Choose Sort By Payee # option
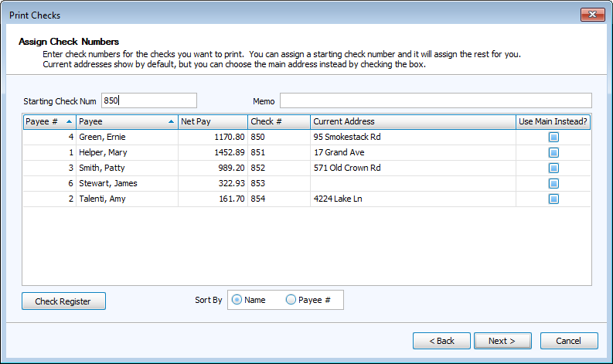Viewport: 613px width, 364px height. pyautogui.click(x=291, y=300)
